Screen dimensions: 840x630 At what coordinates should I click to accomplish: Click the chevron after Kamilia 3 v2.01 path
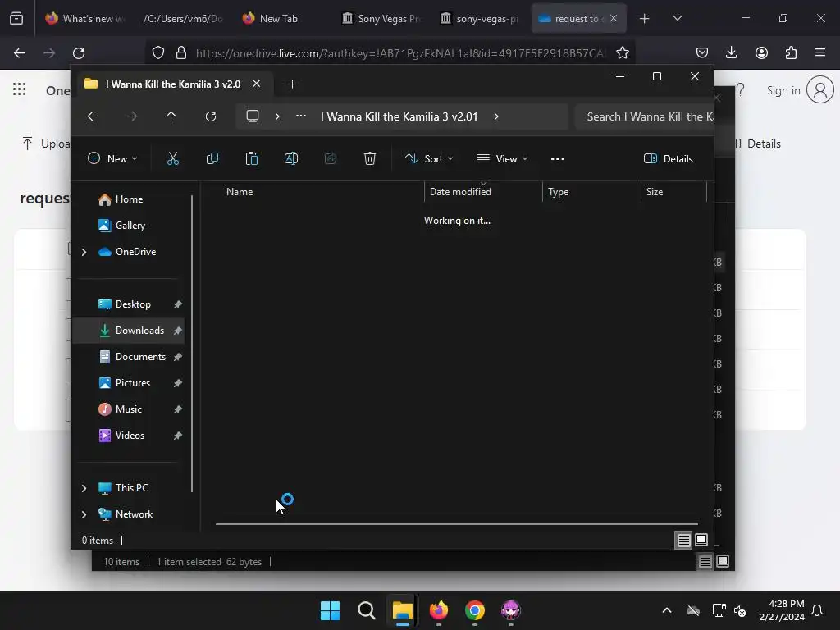tap(496, 116)
